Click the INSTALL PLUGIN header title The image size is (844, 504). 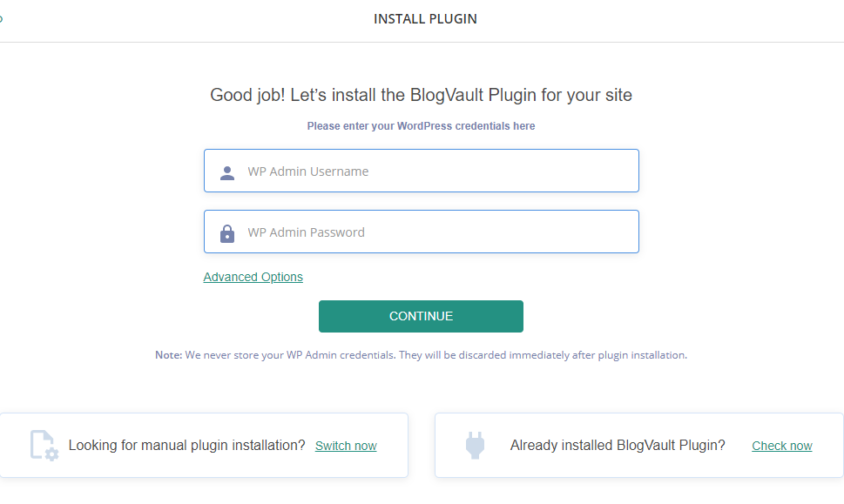point(425,19)
